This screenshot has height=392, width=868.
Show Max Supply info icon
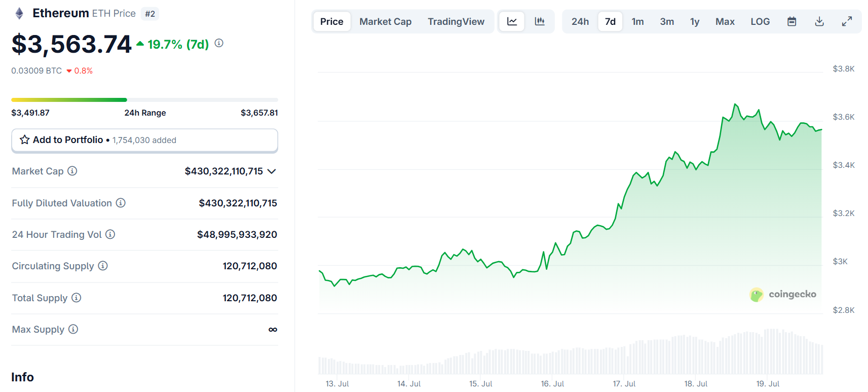point(73,329)
